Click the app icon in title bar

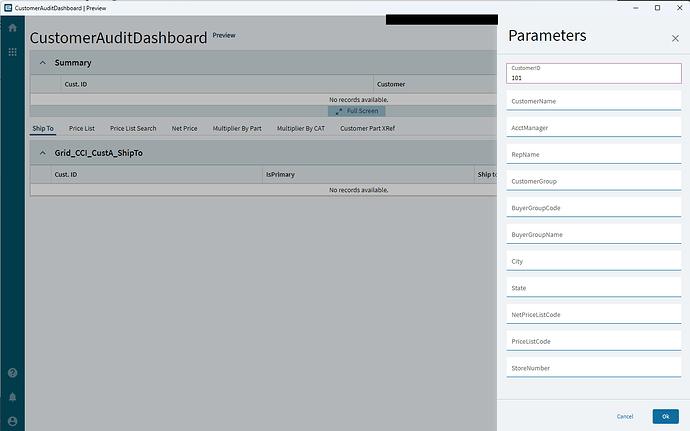[8, 7]
